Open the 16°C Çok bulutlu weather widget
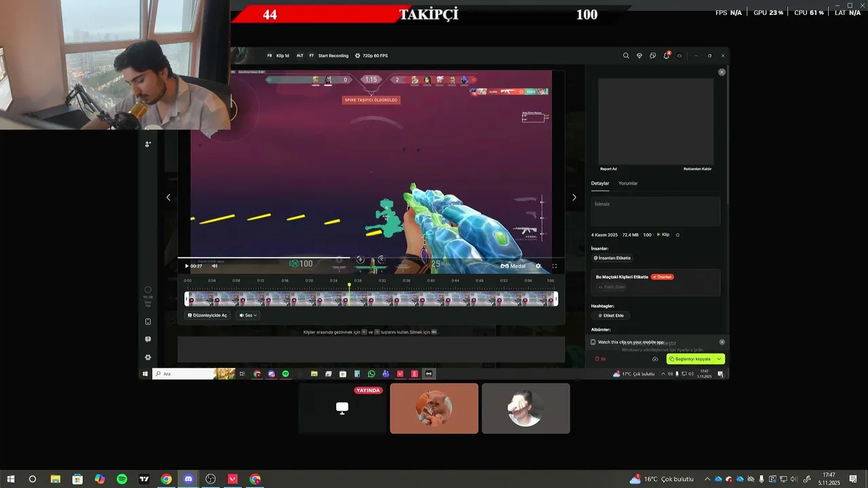This screenshot has width=868, height=488. [x=661, y=479]
